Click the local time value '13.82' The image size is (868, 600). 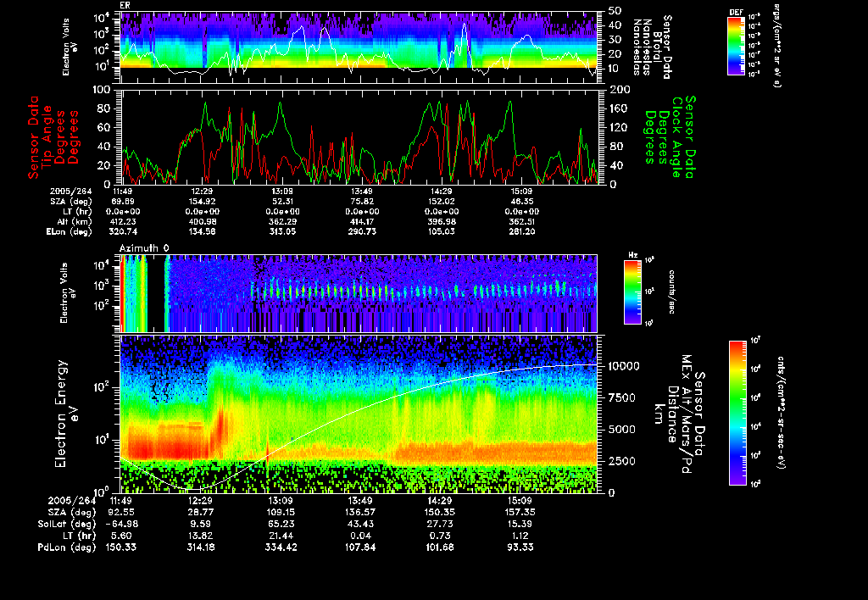[x=201, y=536]
